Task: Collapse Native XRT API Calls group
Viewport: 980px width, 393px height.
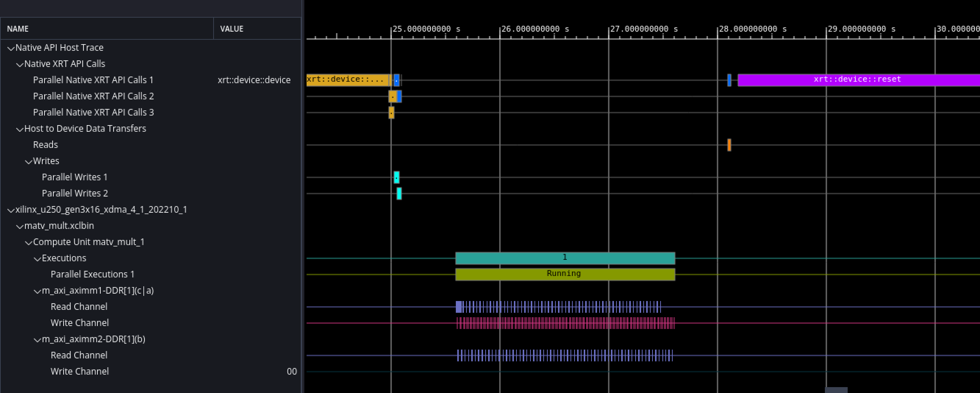Action: [x=20, y=65]
